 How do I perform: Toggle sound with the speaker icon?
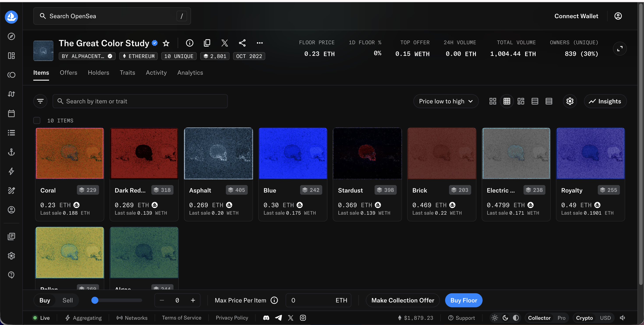(622, 318)
